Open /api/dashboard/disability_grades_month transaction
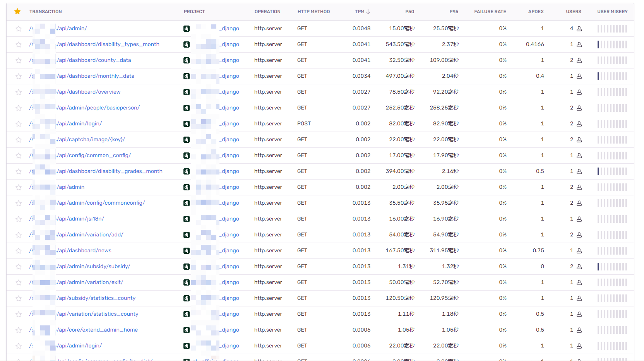Image resolution: width=644 pixels, height=361 pixels. coord(110,171)
